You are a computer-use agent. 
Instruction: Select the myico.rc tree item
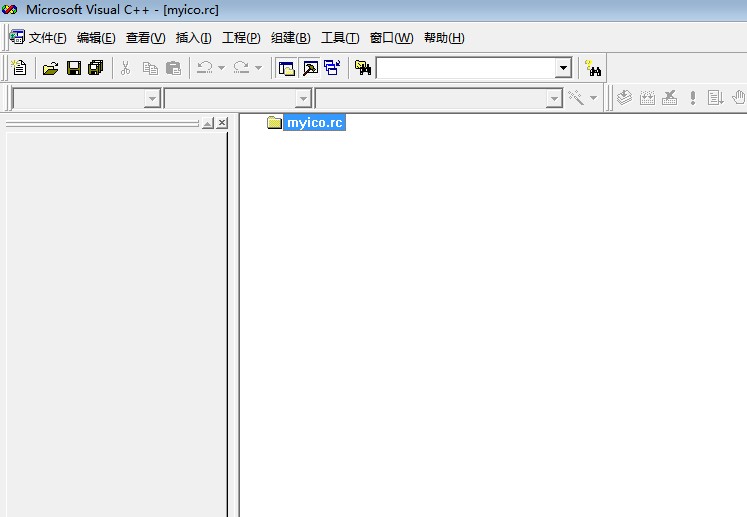click(x=314, y=122)
